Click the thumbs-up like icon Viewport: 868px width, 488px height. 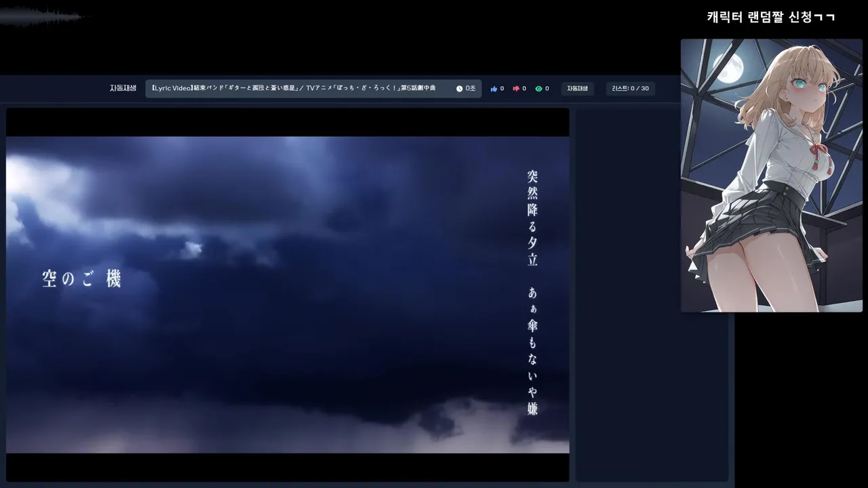pyautogui.click(x=494, y=89)
